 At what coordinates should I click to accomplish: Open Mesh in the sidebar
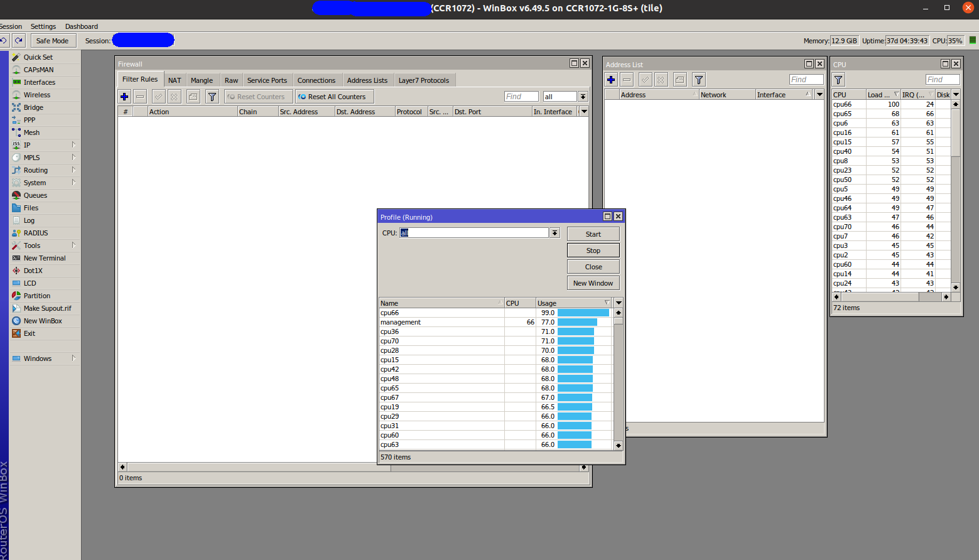point(45,132)
